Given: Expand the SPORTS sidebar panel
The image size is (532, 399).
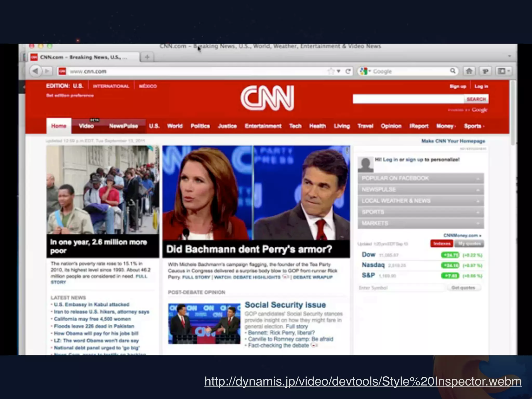Looking at the screenshot, I should [421, 212].
